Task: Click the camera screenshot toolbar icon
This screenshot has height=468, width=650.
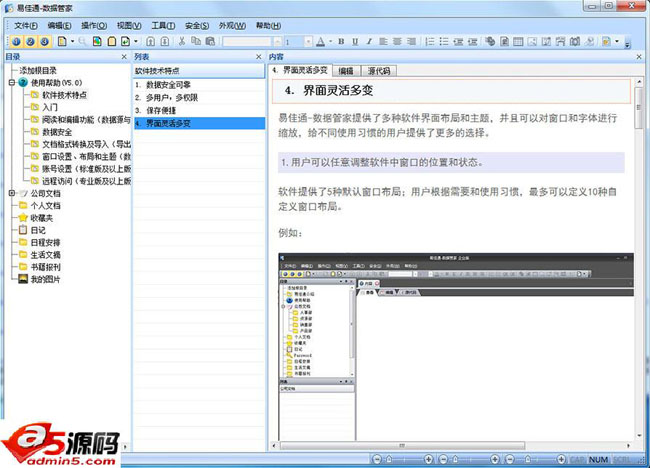Action: (x=575, y=41)
